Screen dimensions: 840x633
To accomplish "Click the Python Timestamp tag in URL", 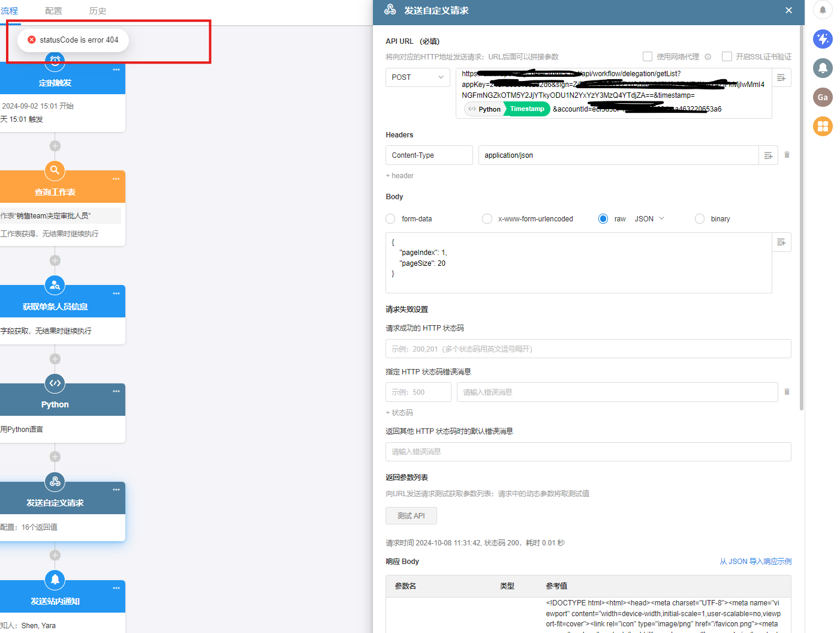I will (x=507, y=109).
